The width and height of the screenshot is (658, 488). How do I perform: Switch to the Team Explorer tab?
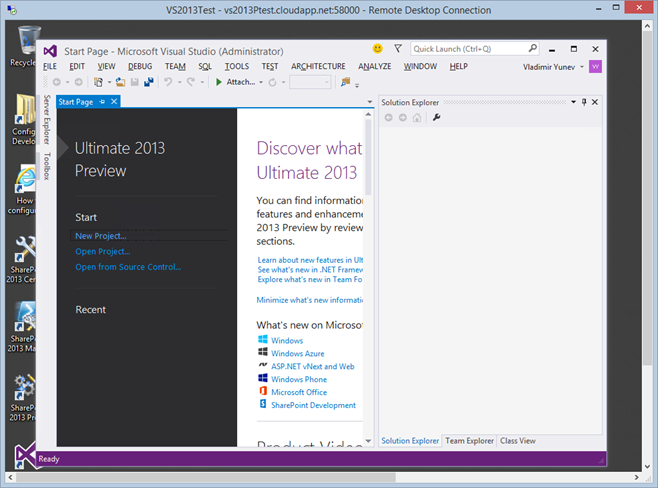click(x=469, y=440)
